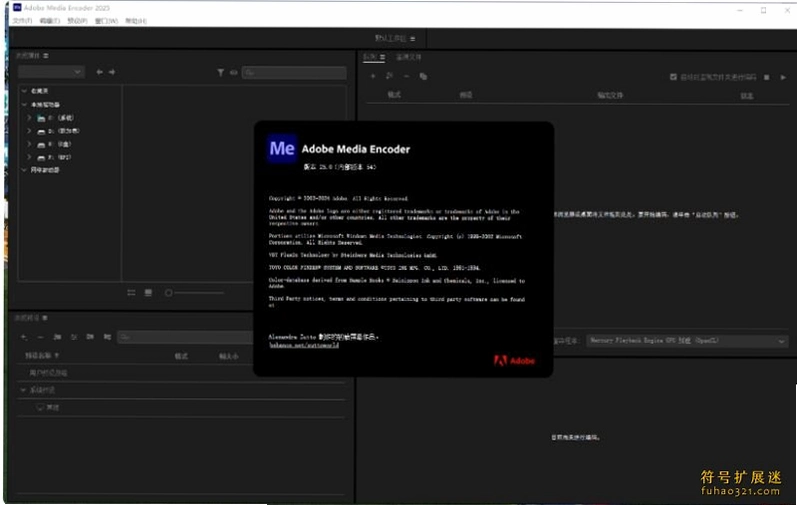The image size is (797, 505).
Task: Select the Other preset category row
Action: (180, 407)
